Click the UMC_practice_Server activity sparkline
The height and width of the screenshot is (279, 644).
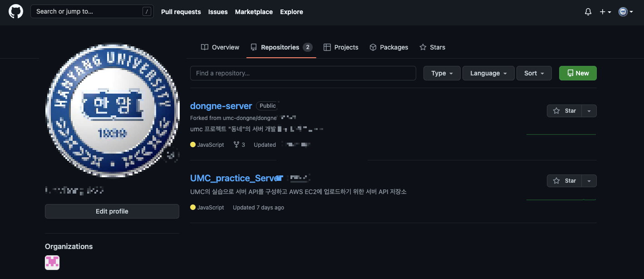click(561, 199)
